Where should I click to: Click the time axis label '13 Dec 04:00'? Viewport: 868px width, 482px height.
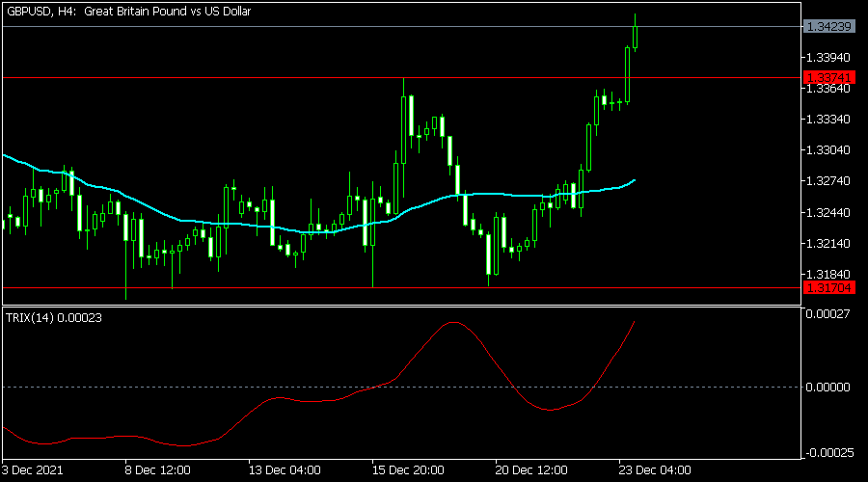[285, 470]
